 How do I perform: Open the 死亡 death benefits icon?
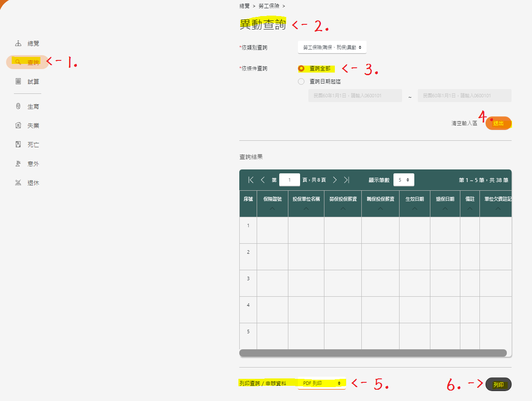(18, 145)
